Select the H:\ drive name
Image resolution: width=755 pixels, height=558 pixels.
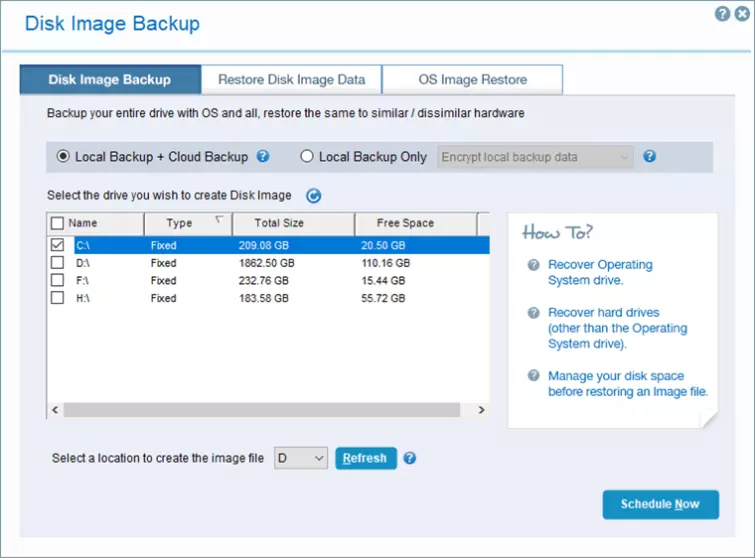coord(83,298)
